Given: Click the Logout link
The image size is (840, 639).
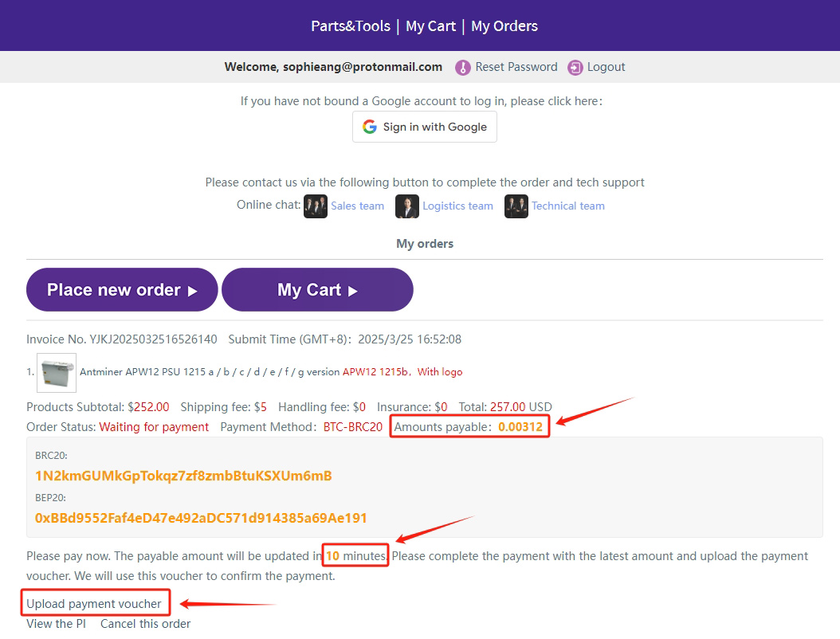Looking at the screenshot, I should [606, 67].
